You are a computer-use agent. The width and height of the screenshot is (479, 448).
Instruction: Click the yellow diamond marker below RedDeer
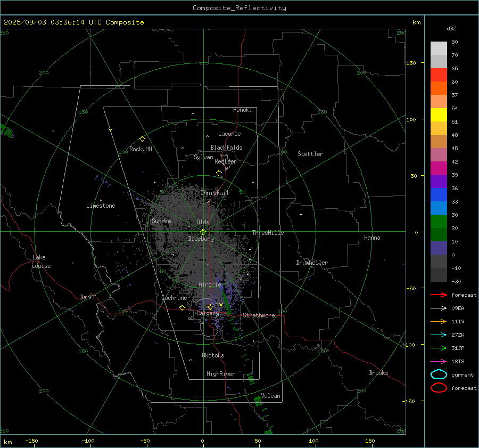click(x=219, y=173)
